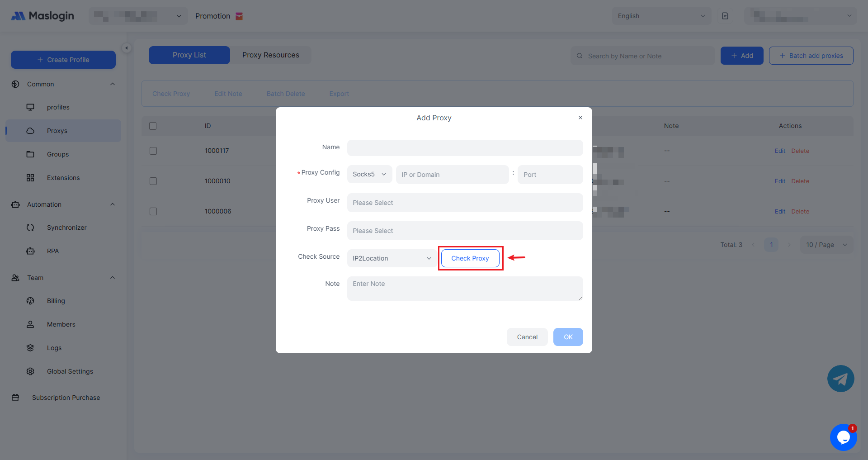Open the Global Settings gear icon

click(30, 371)
